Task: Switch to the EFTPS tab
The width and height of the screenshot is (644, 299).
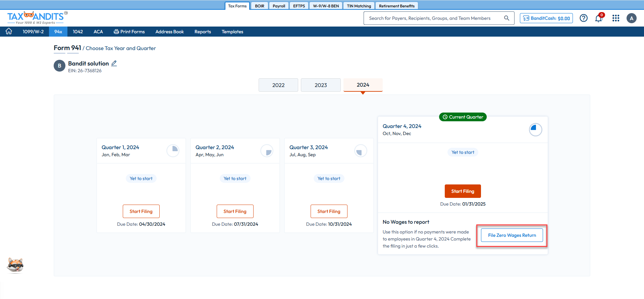Action: 299,6
